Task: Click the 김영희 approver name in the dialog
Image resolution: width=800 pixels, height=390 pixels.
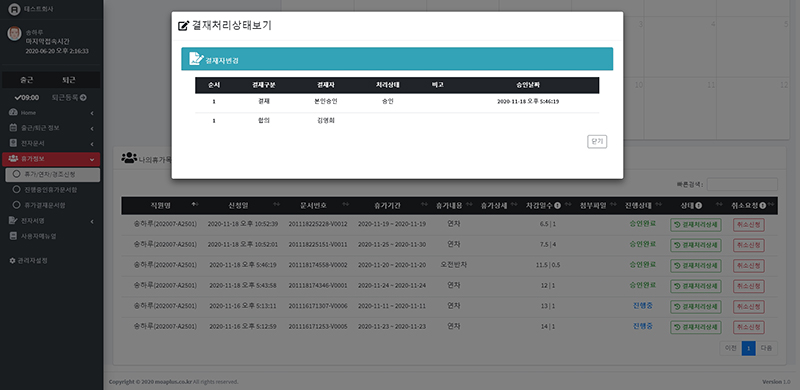Action: [x=326, y=121]
